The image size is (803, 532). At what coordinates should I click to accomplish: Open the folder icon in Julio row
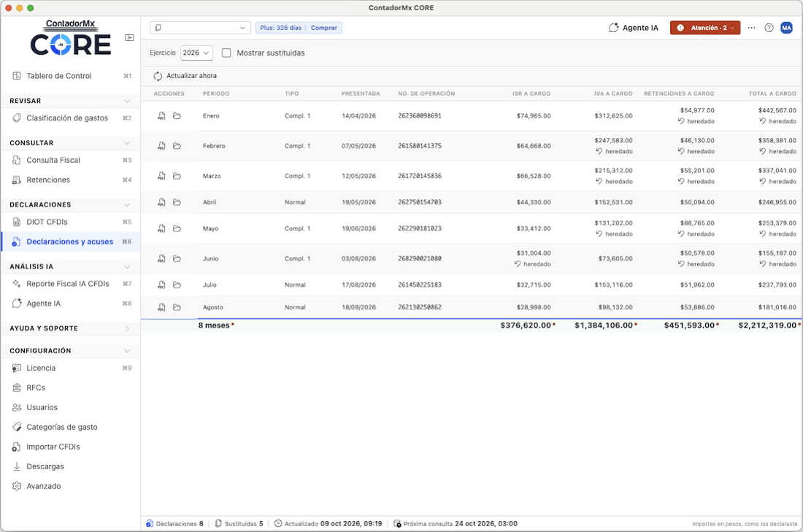(177, 285)
